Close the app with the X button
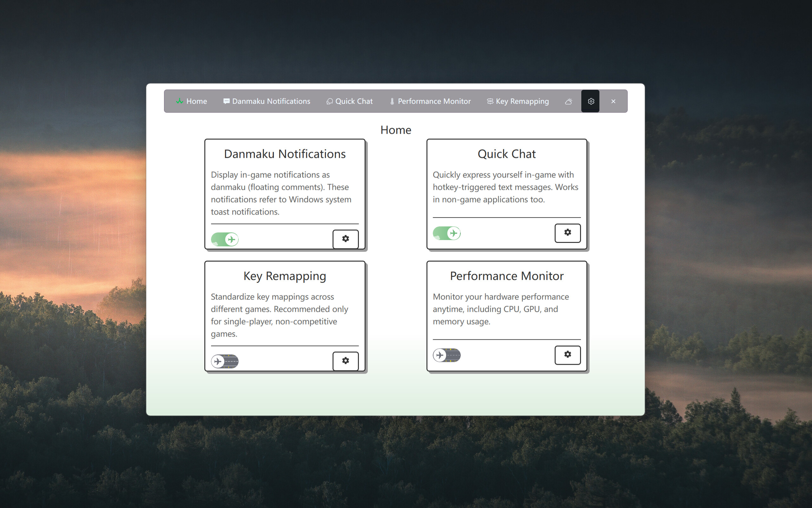812x508 pixels. tap(613, 101)
